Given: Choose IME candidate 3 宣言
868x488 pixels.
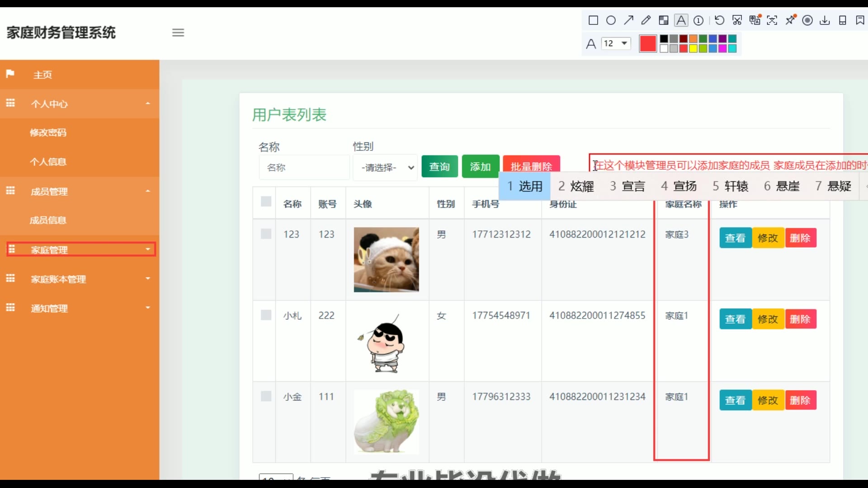Looking at the screenshot, I should point(627,186).
